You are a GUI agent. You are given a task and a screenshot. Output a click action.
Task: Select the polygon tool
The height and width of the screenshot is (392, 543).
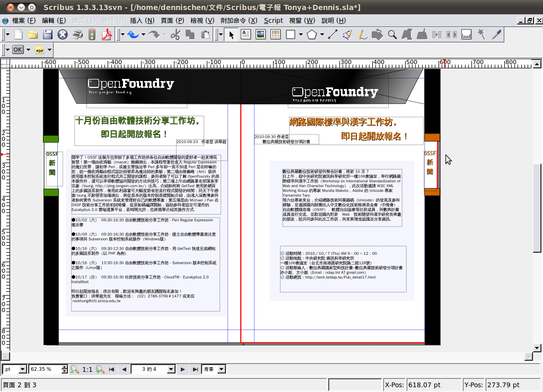[312, 34]
